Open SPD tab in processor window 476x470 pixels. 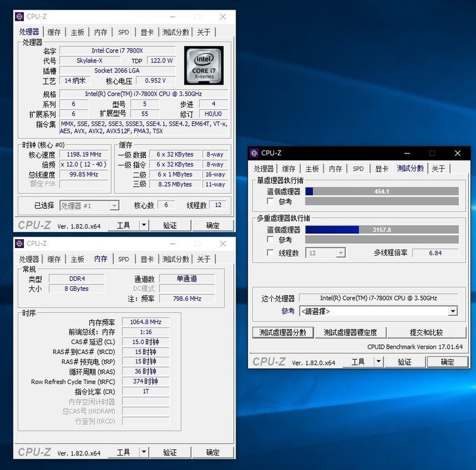124,32
